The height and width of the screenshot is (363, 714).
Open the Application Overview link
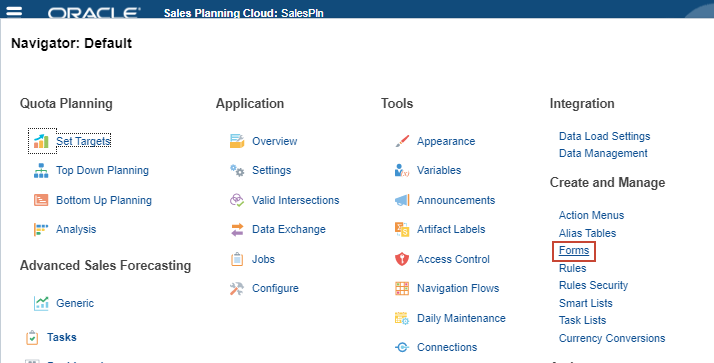pos(275,141)
